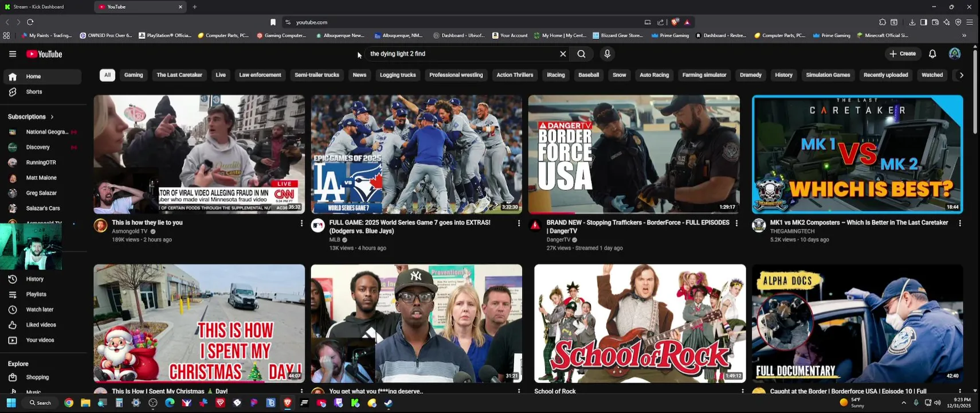The height and width of the screenshot is (413, 980).
Task: Open the browser main hamburger menu
Action: point(970,22)
